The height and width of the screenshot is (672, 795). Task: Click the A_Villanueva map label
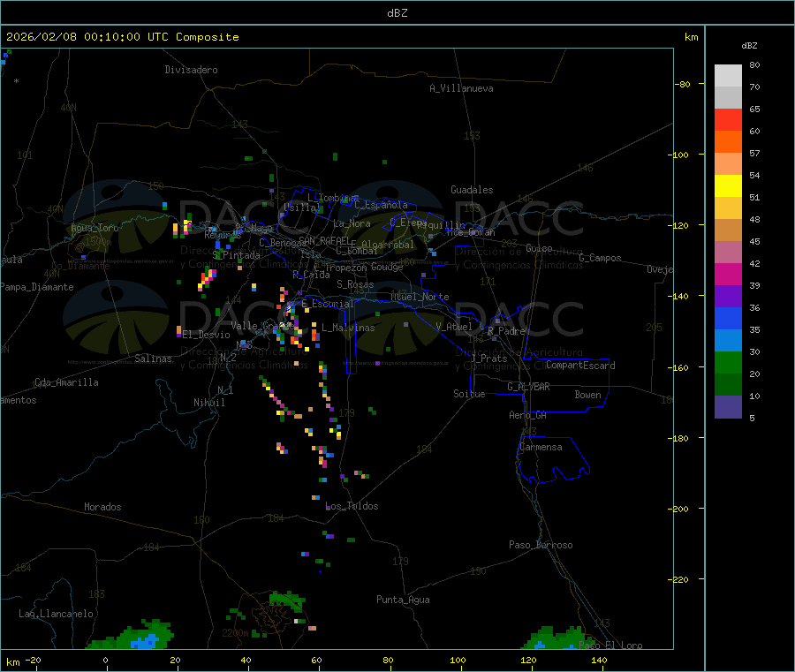tap(461, 88)
